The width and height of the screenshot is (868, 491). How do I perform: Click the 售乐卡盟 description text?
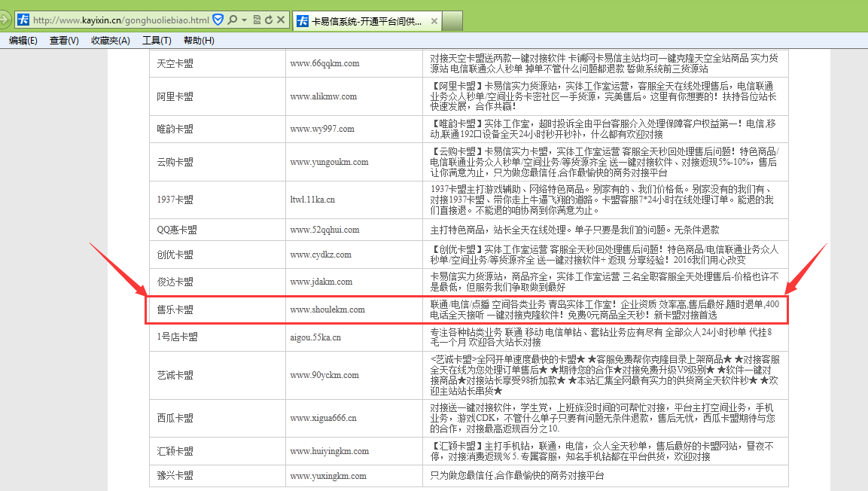(x=605, y=310)
